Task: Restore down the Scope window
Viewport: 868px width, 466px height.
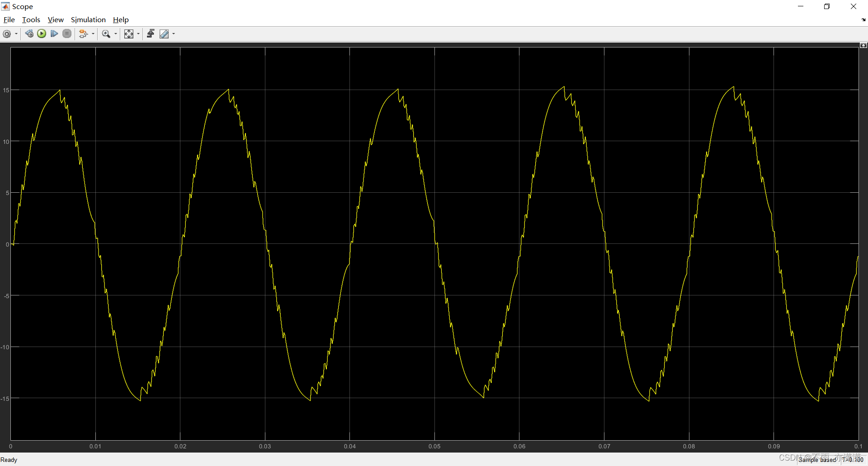Action: tap(827, 6)
